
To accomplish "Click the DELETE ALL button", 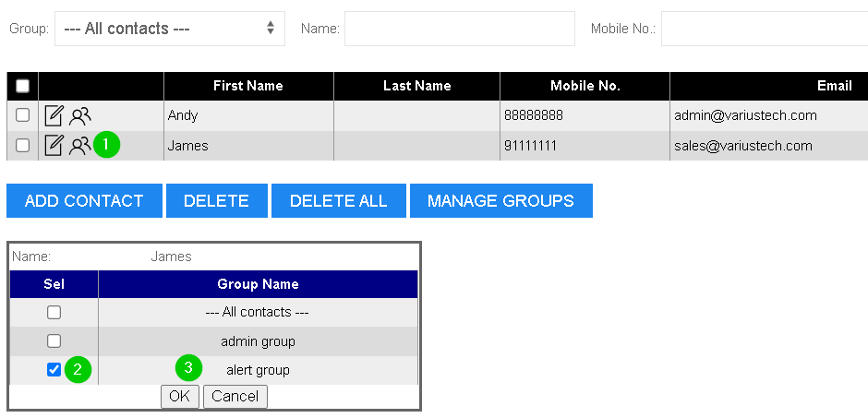I will 338,201.
